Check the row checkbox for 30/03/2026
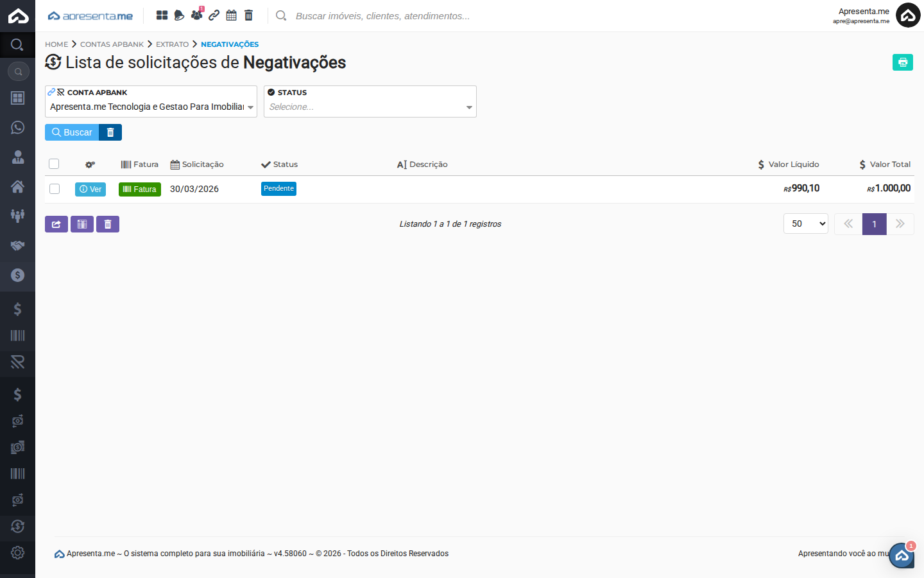 55,189
